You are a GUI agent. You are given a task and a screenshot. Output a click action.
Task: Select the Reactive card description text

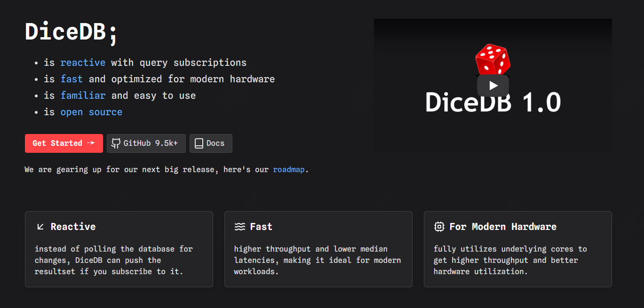[x=114, y=260]
